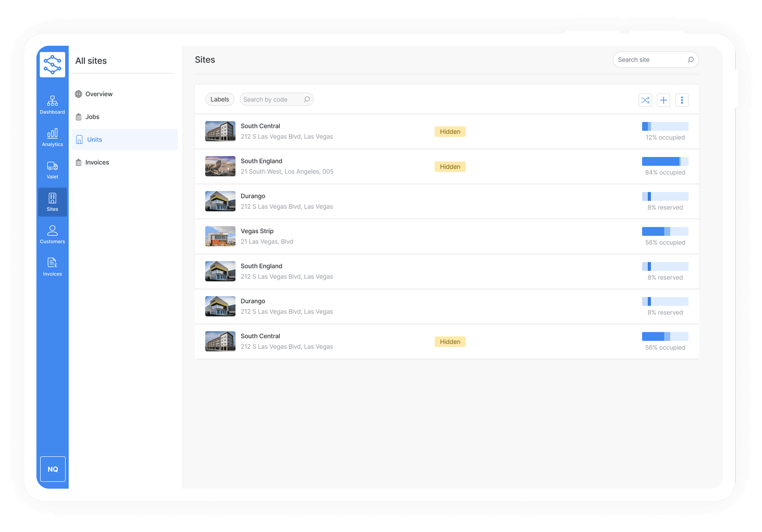
Task: Select the Units menu item
Action: click(x=94, y=139)
